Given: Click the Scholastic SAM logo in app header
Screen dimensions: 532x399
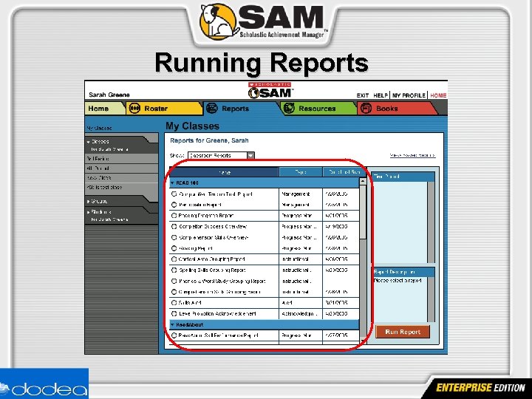Looking at the screenshot, I should click(270, 90).
